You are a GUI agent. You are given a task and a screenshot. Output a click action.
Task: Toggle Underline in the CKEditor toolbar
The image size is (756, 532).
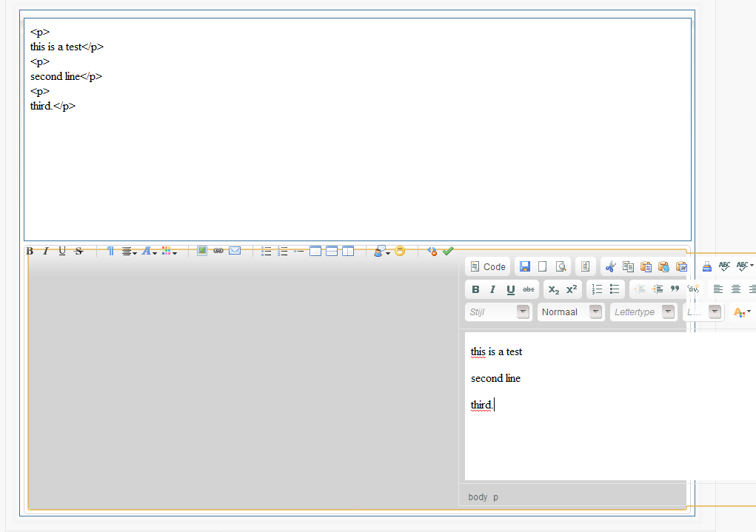click(x=511, y=289)
